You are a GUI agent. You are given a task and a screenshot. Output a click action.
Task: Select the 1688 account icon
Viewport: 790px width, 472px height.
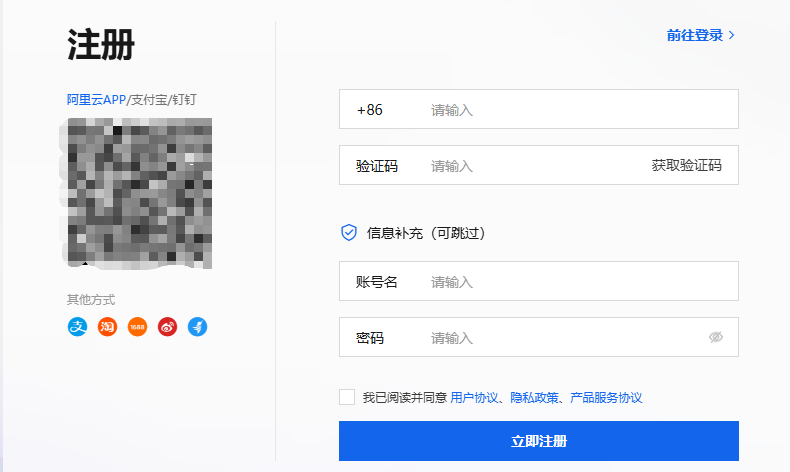[x=137, y=327]
